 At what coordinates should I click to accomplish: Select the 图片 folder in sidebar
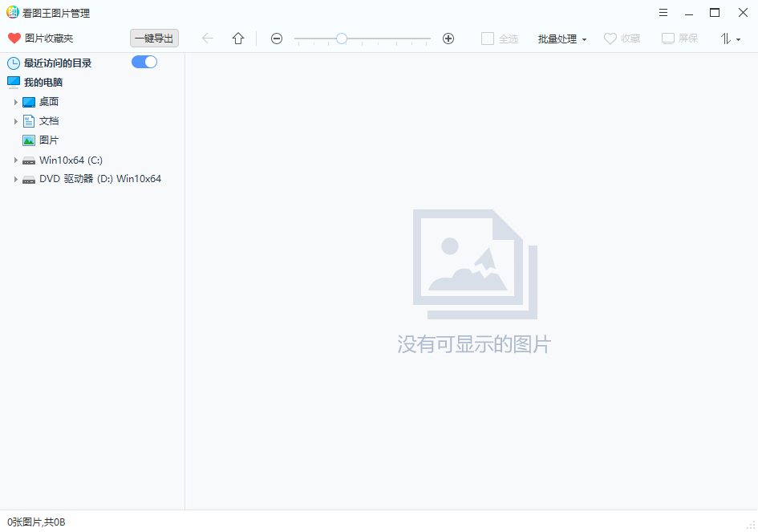48,140
